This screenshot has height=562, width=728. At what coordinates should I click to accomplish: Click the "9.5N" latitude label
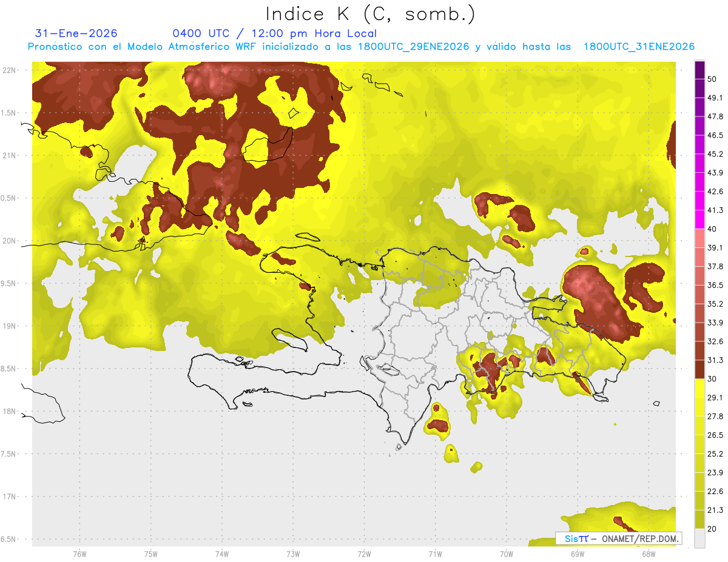click(8, 283)
